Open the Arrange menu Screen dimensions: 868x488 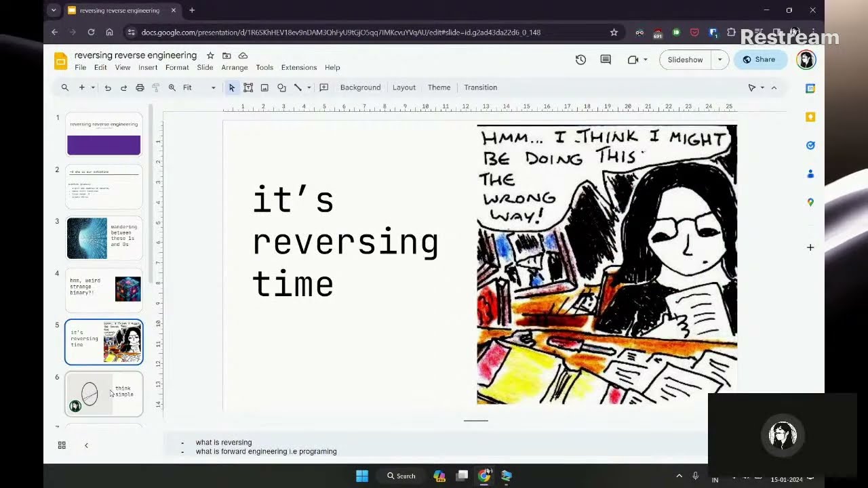235,68
